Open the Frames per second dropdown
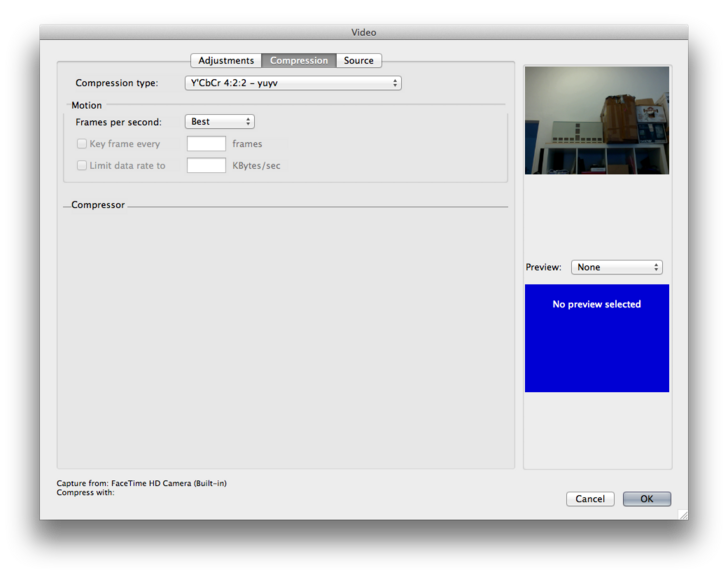This screenshot has width=728, height=575. [220, 122]
